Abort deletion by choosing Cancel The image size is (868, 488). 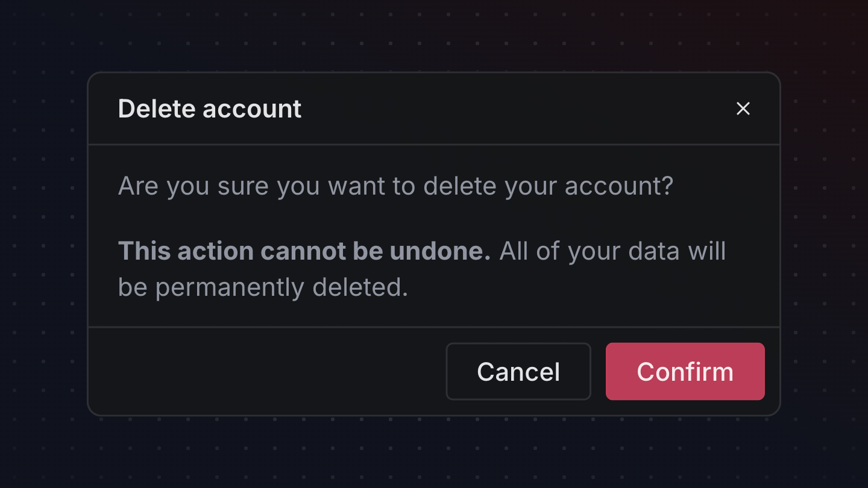518,371
